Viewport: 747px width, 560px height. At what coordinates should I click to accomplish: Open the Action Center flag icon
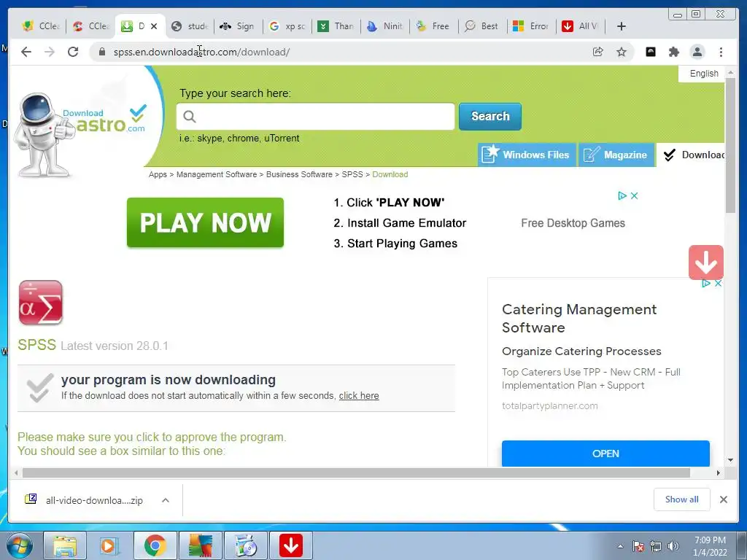(x=638, y=547)
